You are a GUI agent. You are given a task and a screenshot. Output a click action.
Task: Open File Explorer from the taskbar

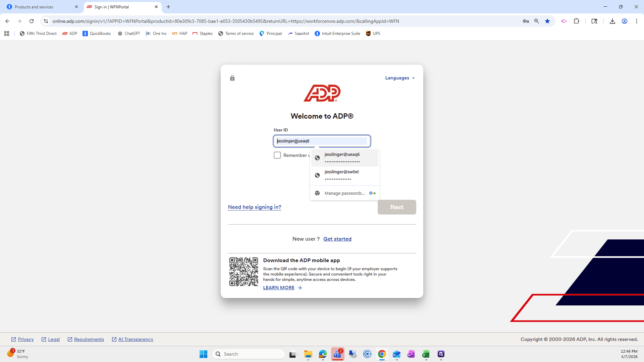click(x=308, y=354)
